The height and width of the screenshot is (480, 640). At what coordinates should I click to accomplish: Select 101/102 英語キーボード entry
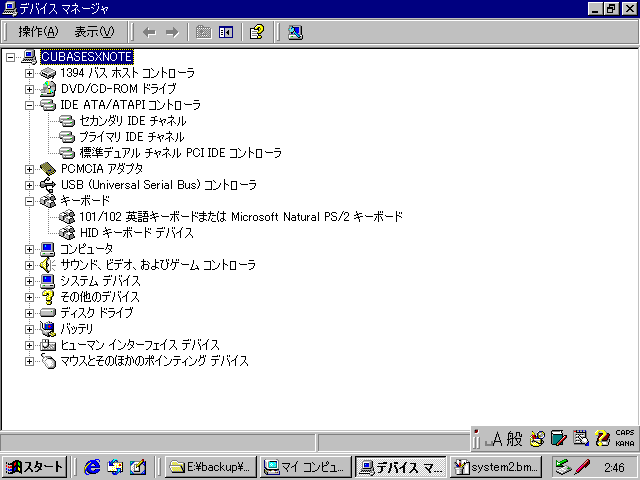(241, 217)
